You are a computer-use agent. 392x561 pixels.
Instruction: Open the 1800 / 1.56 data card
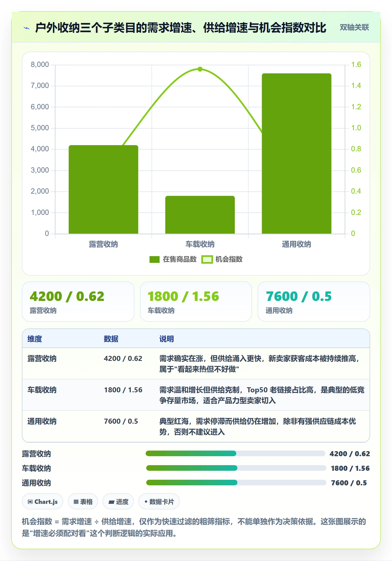[196, 302]
